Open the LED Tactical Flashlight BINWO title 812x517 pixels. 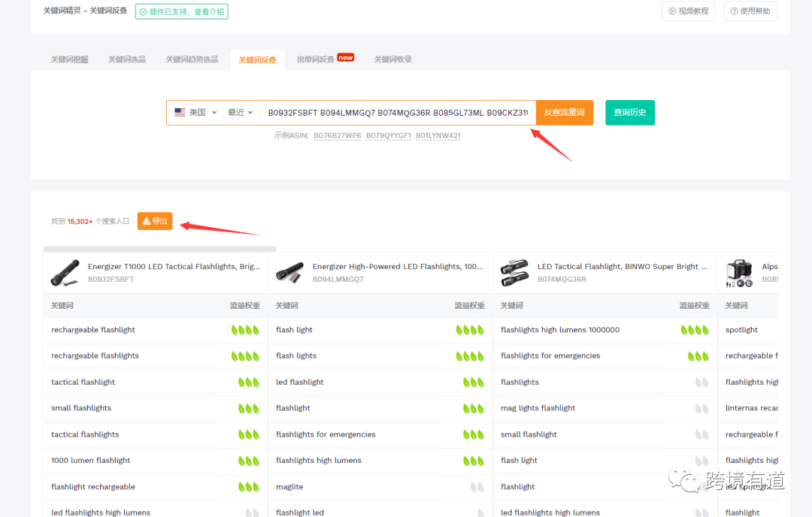click(623, 267)
